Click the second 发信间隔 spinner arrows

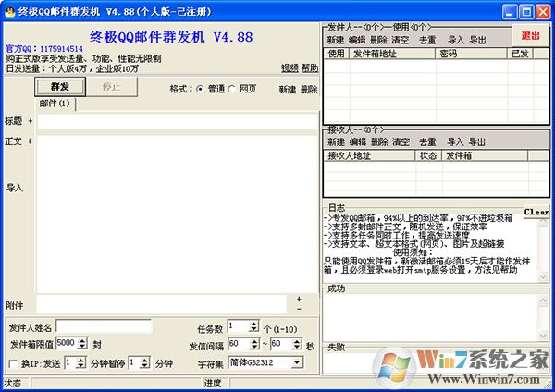(x=297, y=344)
